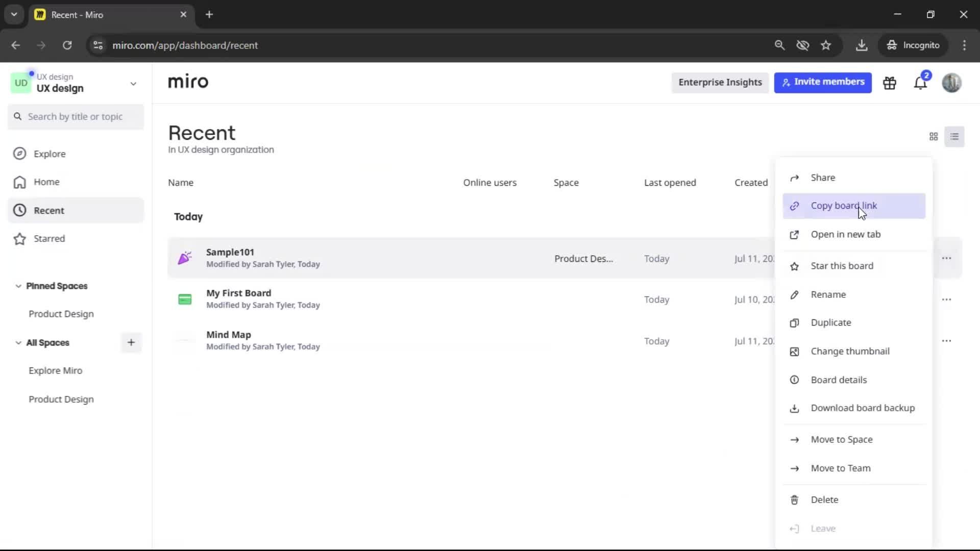Choose Download board backup
Screen dimensions: 980x551
coord(854,408)
